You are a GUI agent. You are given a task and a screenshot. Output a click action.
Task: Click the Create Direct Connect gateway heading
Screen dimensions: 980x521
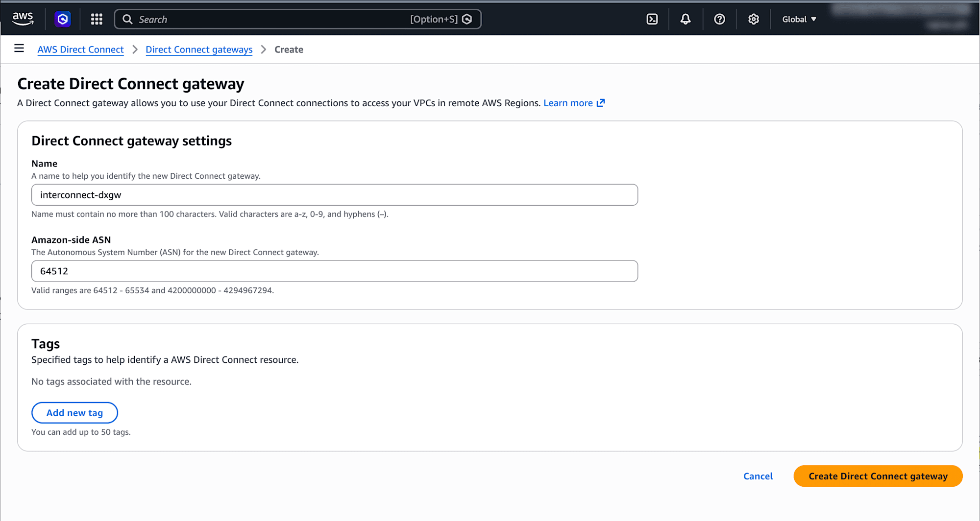pyautogui.click(x=131, y=84)
